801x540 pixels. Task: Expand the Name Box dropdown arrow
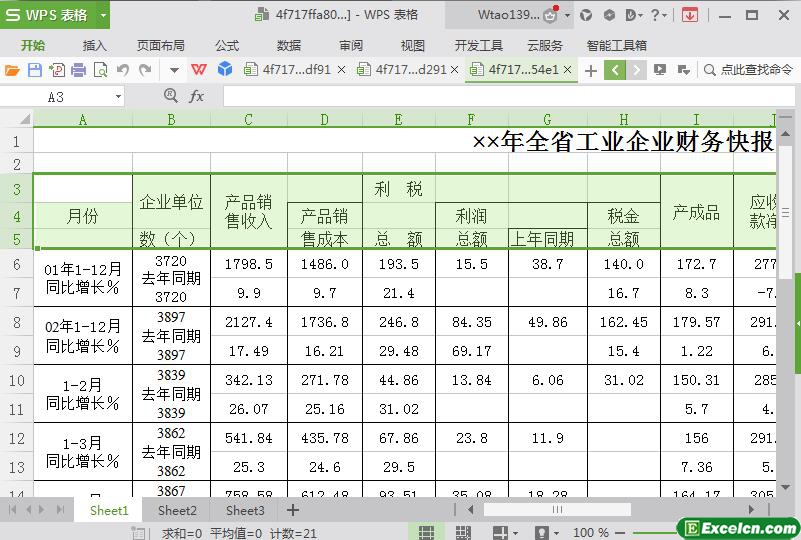coord(118,96)
